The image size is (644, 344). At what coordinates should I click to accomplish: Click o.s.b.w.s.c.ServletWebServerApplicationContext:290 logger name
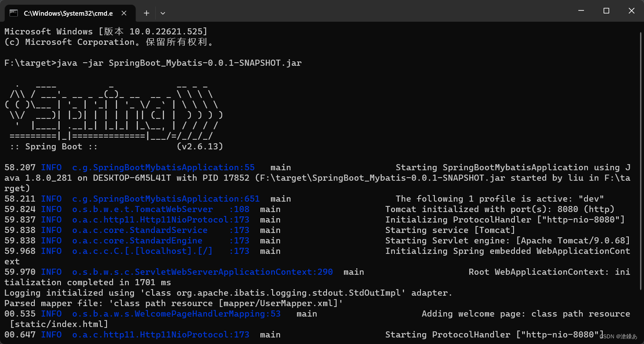click(203, 272)
